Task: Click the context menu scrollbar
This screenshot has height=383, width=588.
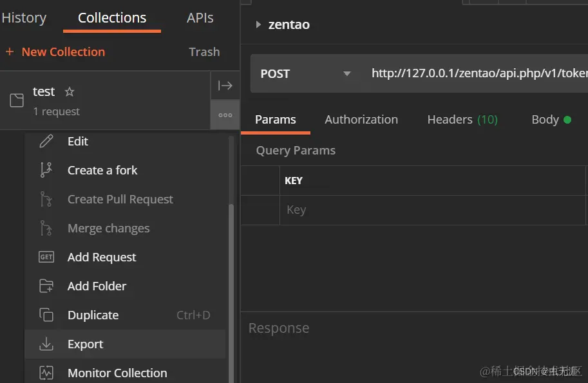Action: pyautogui.click(x=231, y=292)
